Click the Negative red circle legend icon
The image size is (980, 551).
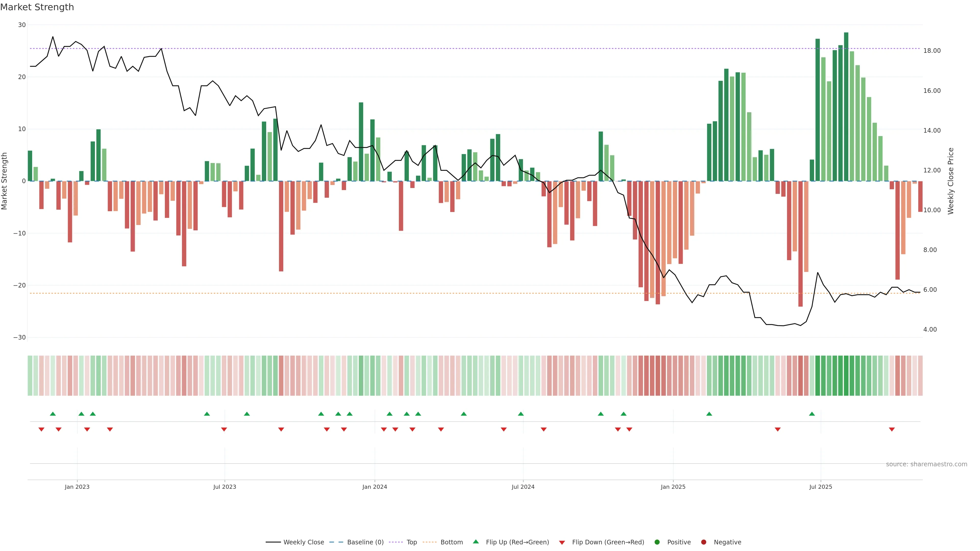[x=703, y=542]
